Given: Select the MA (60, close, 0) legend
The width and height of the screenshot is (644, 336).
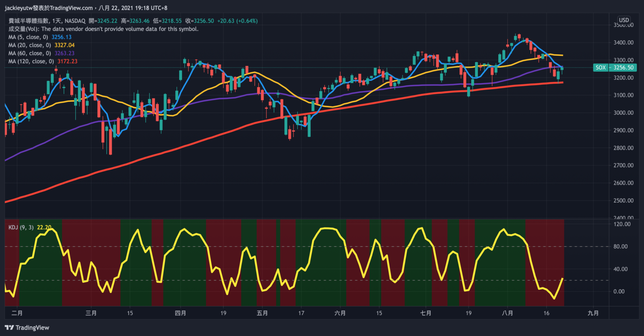Looking at the screenshot, I should (x=29, y=53).
